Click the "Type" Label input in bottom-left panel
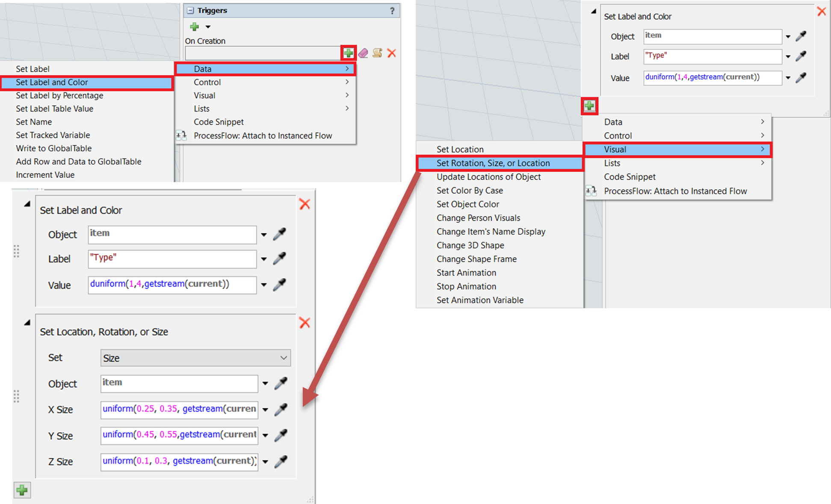The height and width of the screenshot is (504, 831). tap(172, 259)
